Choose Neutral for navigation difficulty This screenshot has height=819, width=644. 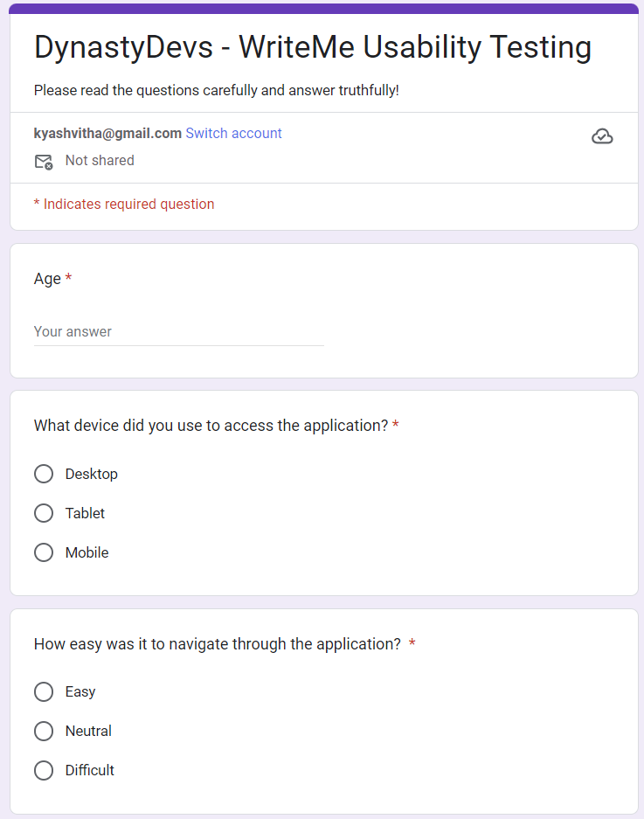(44, 731)
